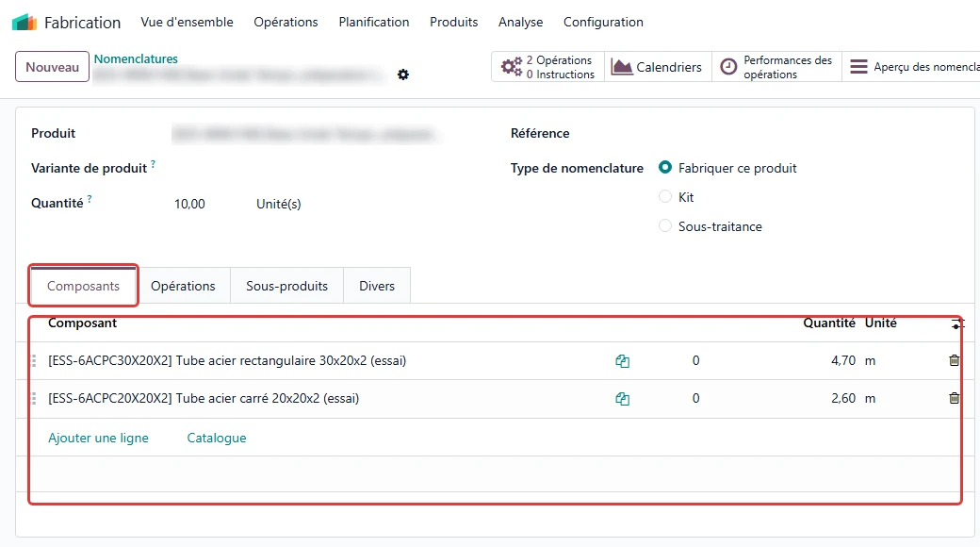Click the empty Variante de produit field

coord(305,169)
